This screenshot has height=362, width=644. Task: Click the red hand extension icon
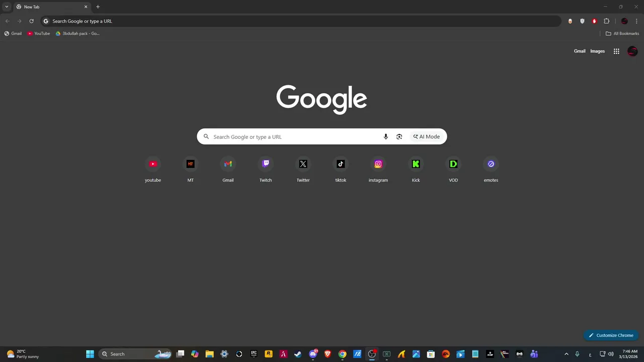tap(594, 21)
